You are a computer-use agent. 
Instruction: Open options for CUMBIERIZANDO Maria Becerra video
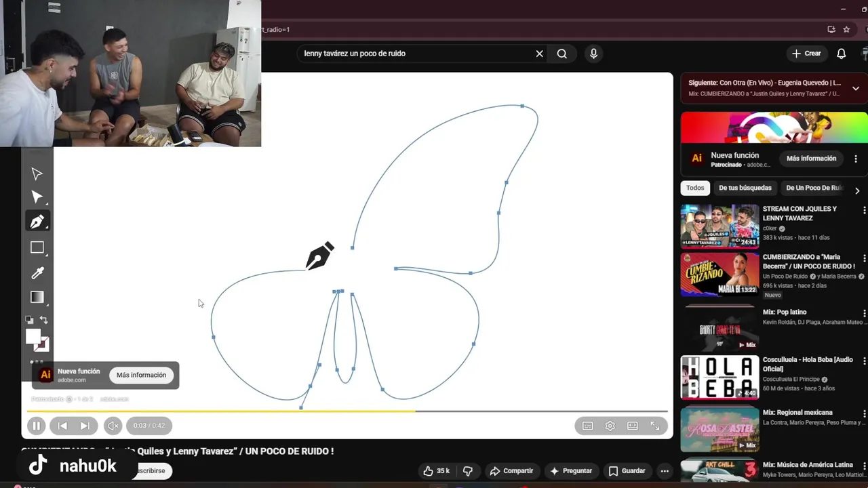[864, 258]
